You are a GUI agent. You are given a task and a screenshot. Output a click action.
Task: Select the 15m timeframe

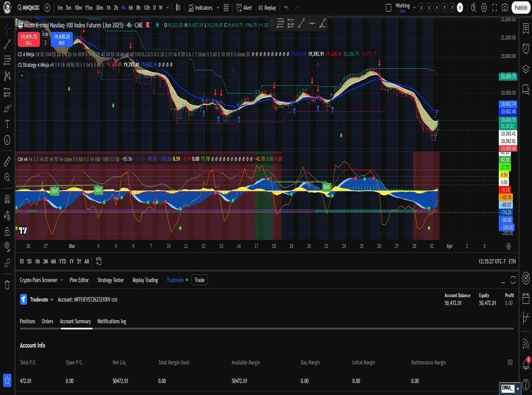[89, 8]
